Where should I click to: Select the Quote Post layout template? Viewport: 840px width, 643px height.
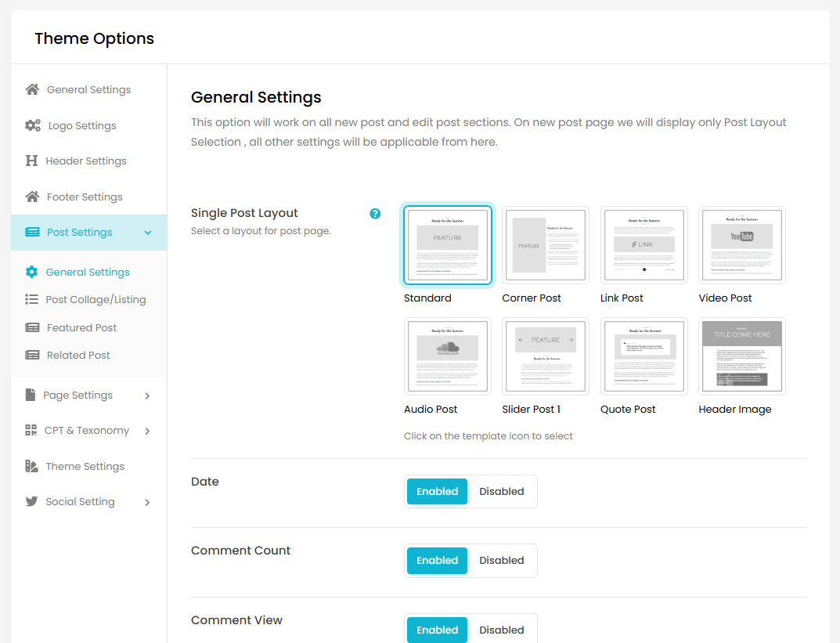click(x=644, y=356)
